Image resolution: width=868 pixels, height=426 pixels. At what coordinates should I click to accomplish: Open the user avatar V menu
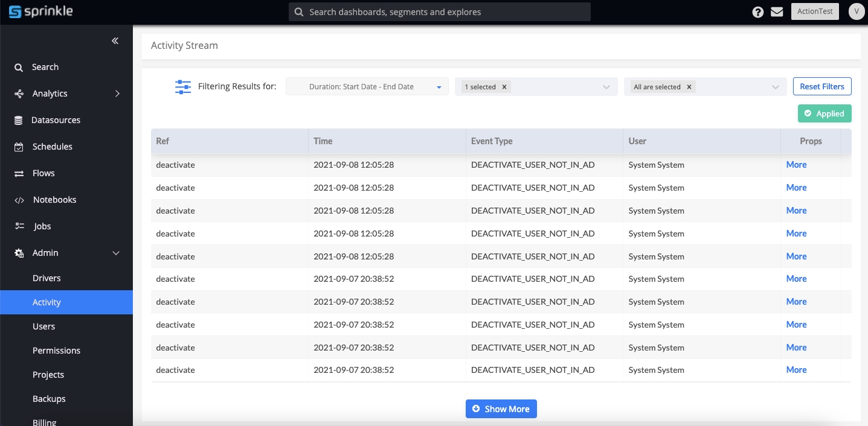pos(857,11)
